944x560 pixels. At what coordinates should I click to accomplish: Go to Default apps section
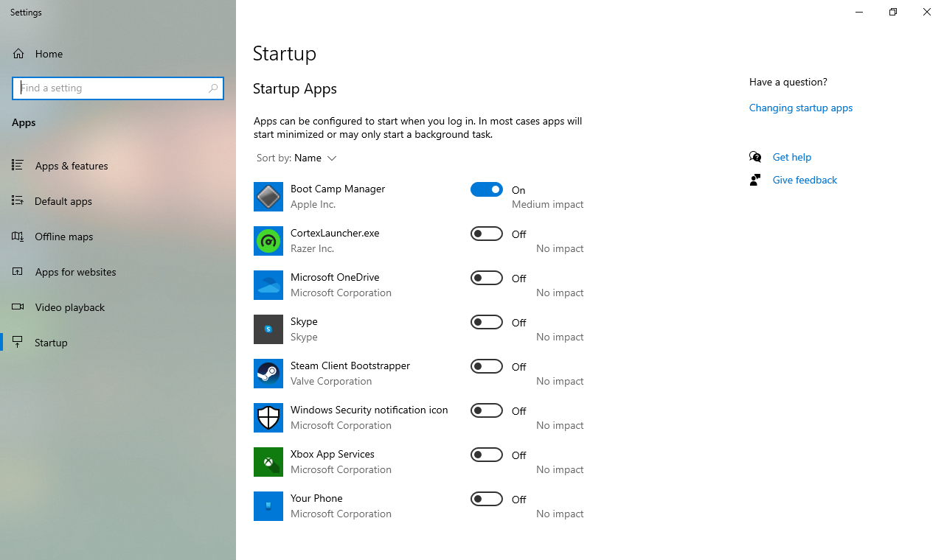63,201
